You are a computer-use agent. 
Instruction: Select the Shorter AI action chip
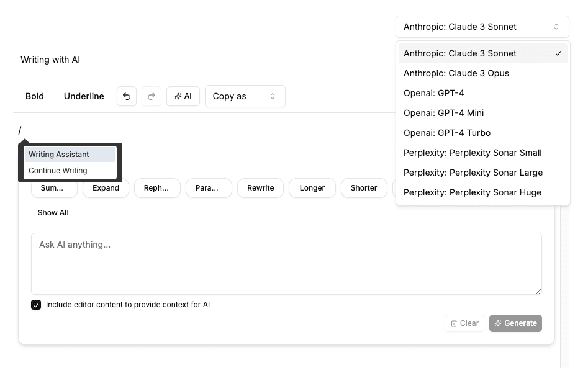pos(364,187)
